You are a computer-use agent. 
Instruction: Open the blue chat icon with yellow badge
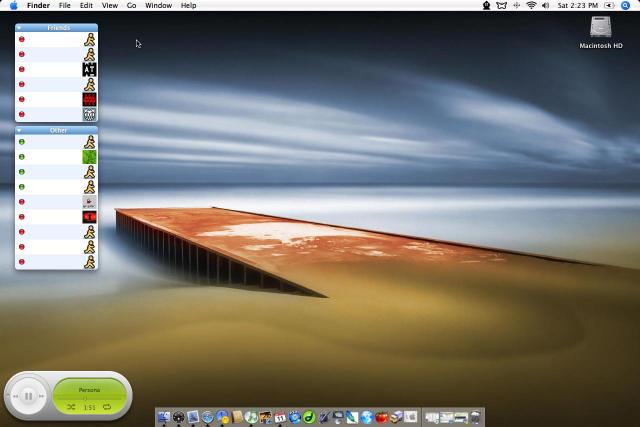pyautogui.click(x=222, y=417)
